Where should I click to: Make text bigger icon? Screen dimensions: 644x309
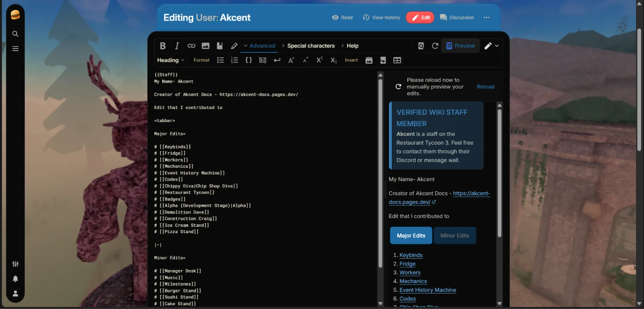(x=291, y=60)
